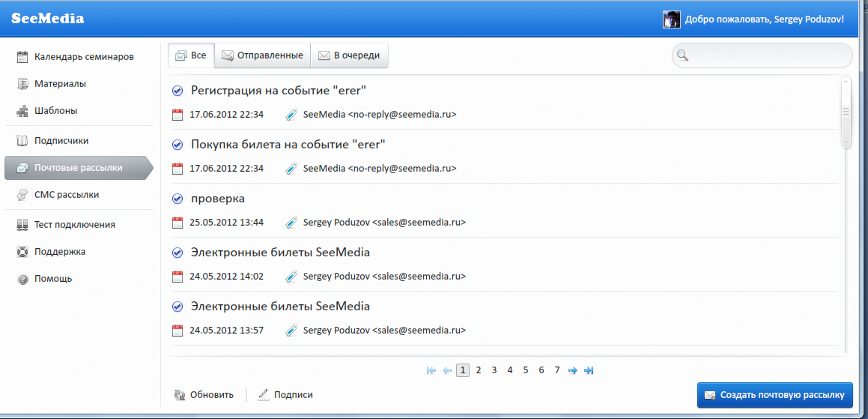Viewport: 868px width, 419px height.
Task: Click date text 25.05.2012 13:44
Action: tap(226, 223)
